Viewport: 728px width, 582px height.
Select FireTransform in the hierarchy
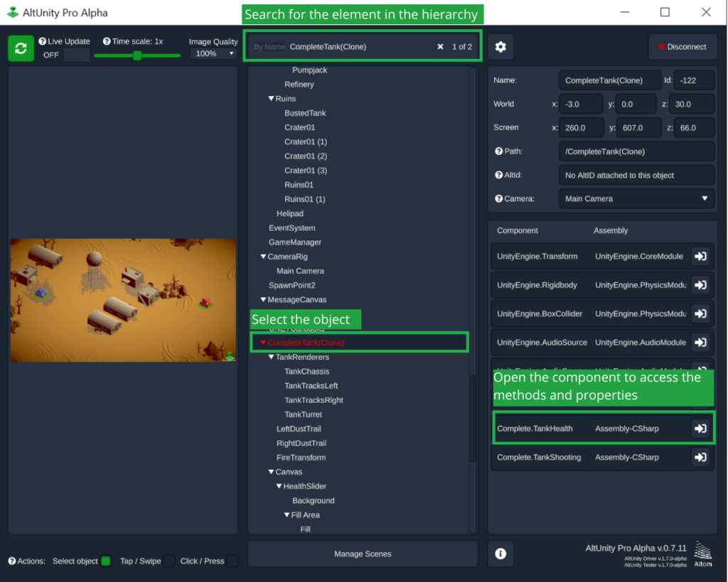(x=301, y=458)
